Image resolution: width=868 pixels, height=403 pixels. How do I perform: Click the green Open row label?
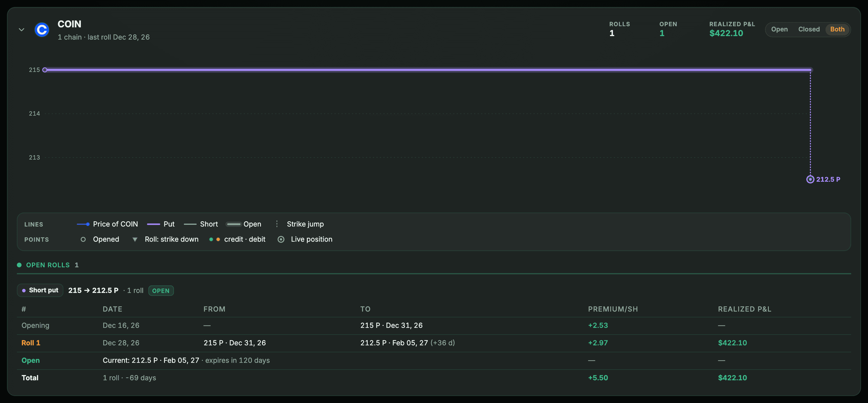(30, 360)
